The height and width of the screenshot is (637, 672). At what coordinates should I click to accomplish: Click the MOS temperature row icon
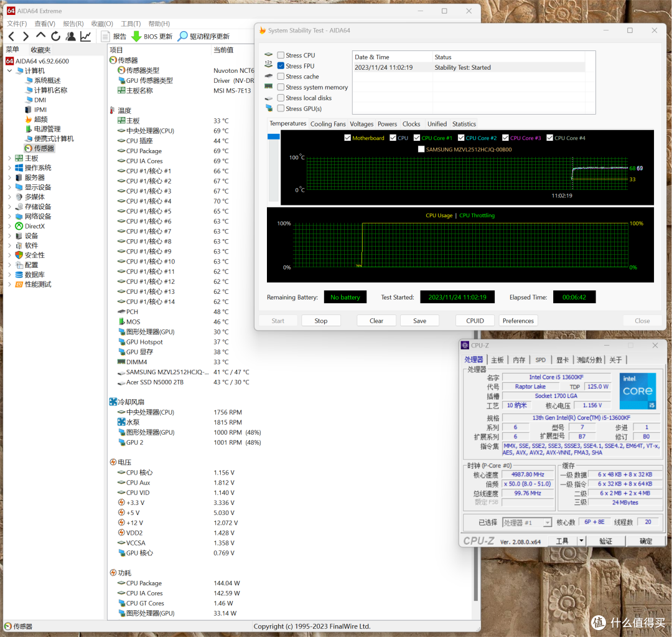122,322
